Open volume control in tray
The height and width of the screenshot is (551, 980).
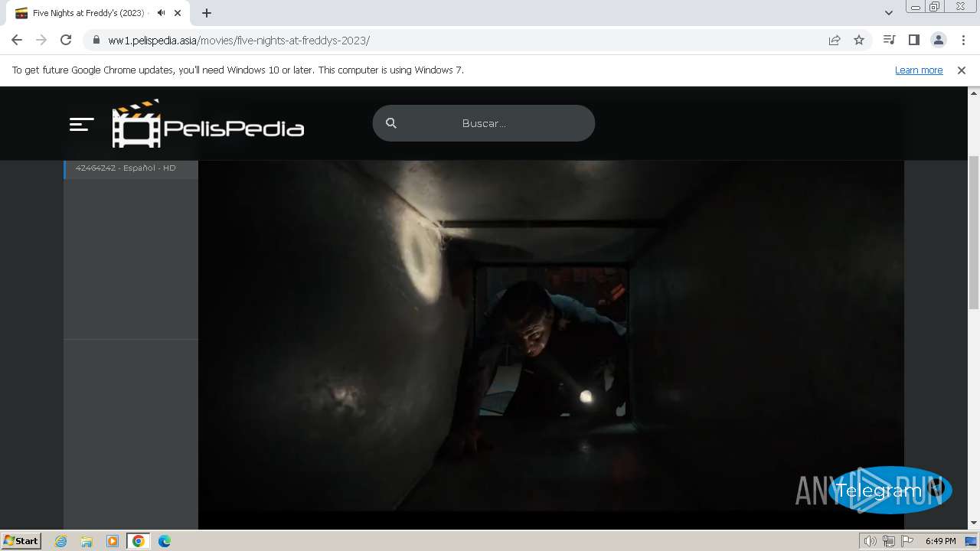(x=871, y=541)
